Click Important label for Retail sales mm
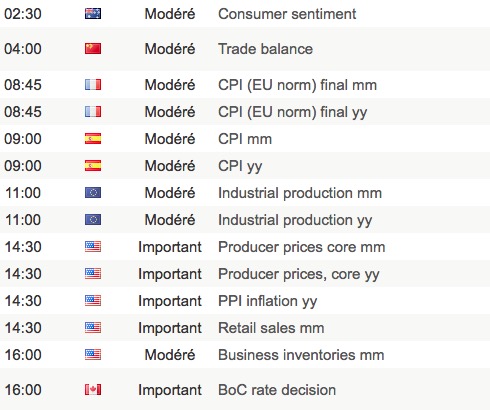The image size is (490, 410). (x=170, y=328)
